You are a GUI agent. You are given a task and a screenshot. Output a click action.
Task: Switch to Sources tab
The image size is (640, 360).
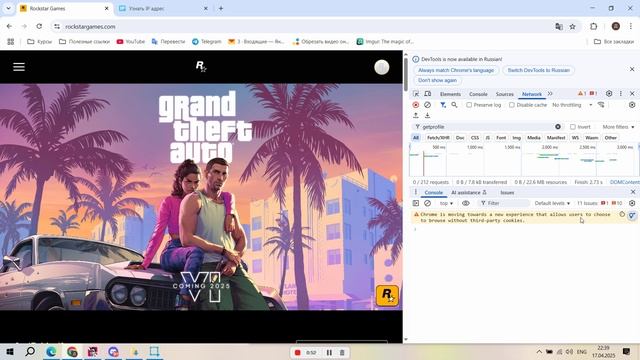(504, 94)
